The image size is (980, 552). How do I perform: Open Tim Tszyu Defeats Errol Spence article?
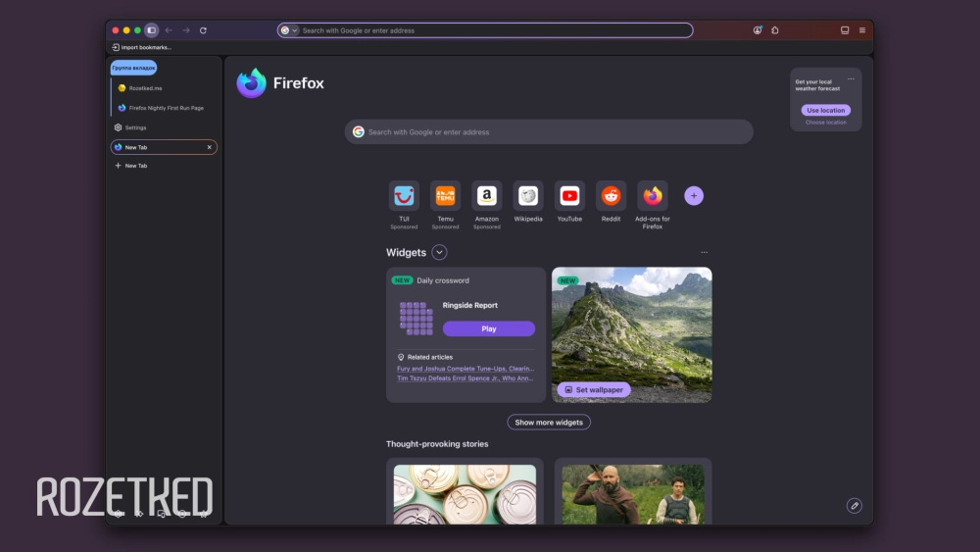(x=465, y=378)
